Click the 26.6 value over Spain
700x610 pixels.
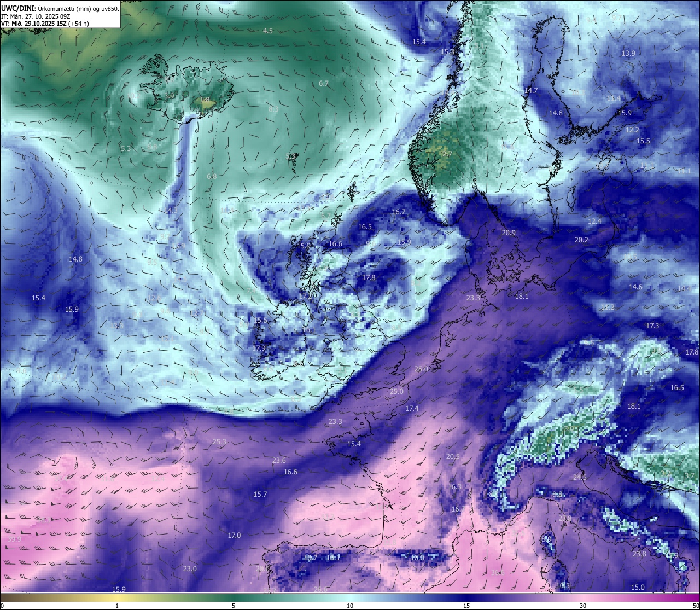click(320, 589)
